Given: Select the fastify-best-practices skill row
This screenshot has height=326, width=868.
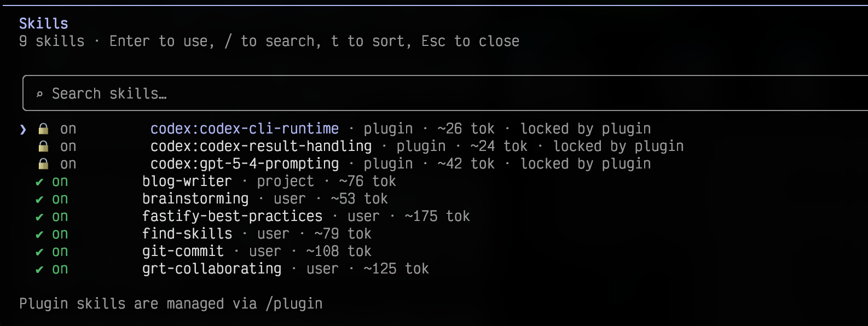Looking at the screenshot, I should coord(232,216).
